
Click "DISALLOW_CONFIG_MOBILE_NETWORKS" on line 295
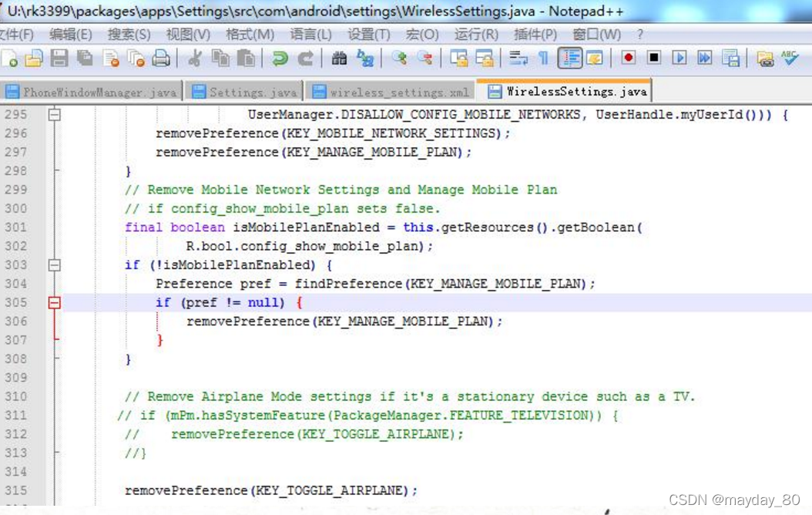tap(461, 115)
